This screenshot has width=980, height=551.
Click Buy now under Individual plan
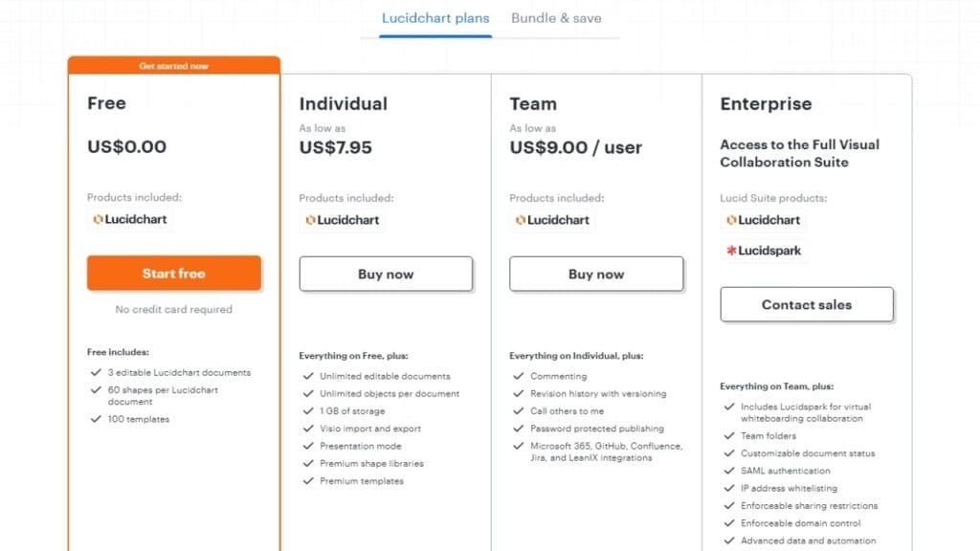tap(386, 274)
